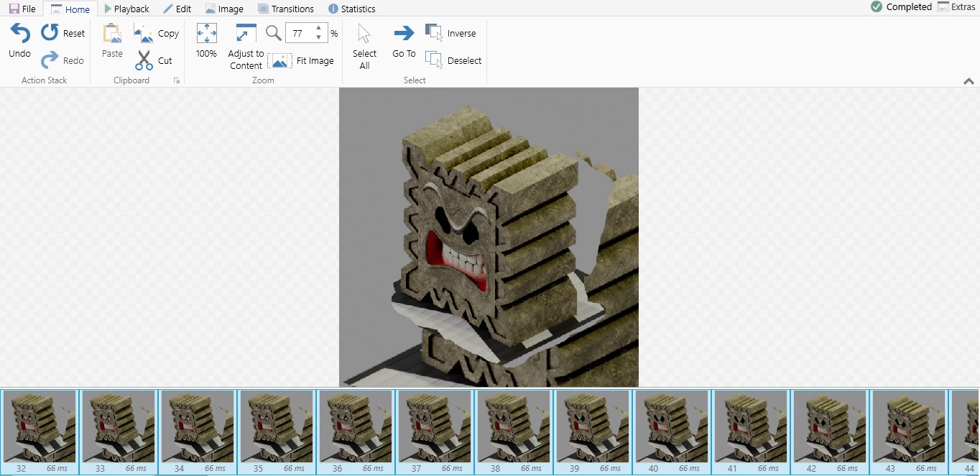Open the File tab
The image size is (980, 476).
pos(22,9)
